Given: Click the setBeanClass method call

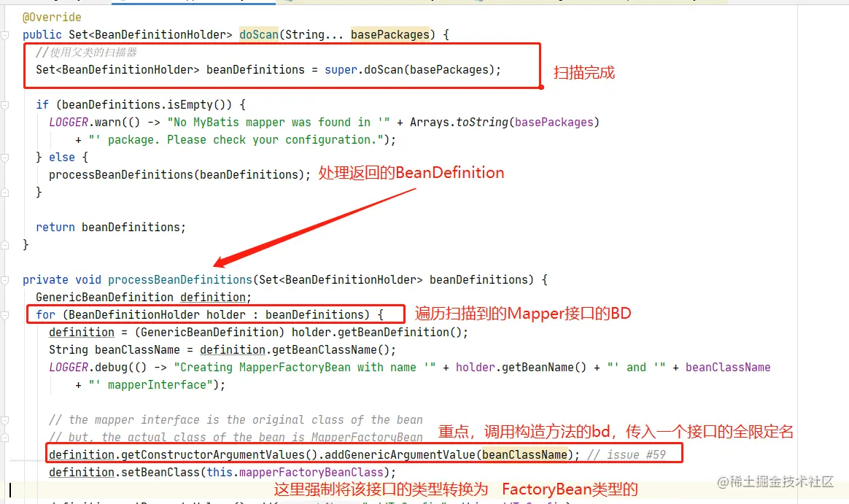Looking at the screenshot, I should [160, 472].
